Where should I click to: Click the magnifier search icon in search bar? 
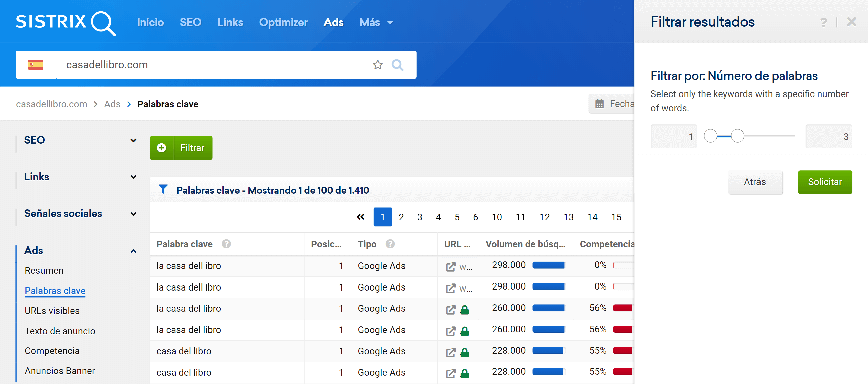397,65
